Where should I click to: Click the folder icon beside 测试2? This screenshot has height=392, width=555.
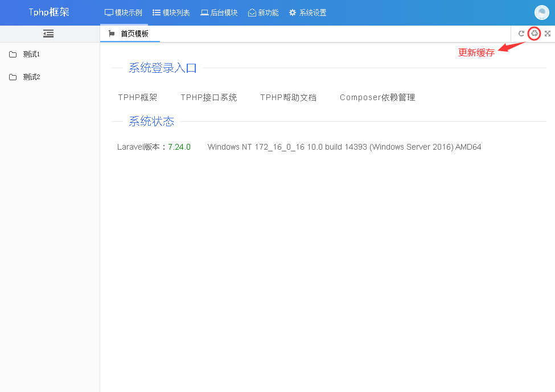tap(13, 77)
